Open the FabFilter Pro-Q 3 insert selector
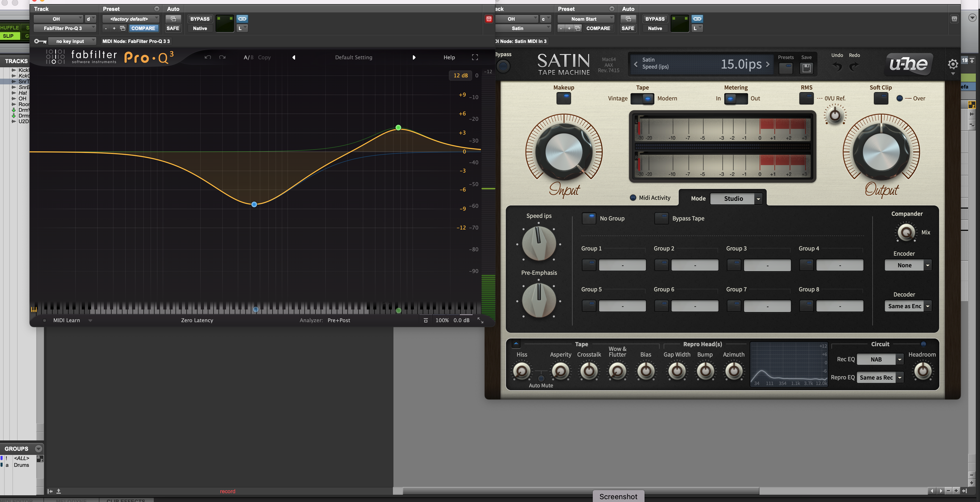Image resolution: width=980 pixels, height=502 pixels. [65, 28]
